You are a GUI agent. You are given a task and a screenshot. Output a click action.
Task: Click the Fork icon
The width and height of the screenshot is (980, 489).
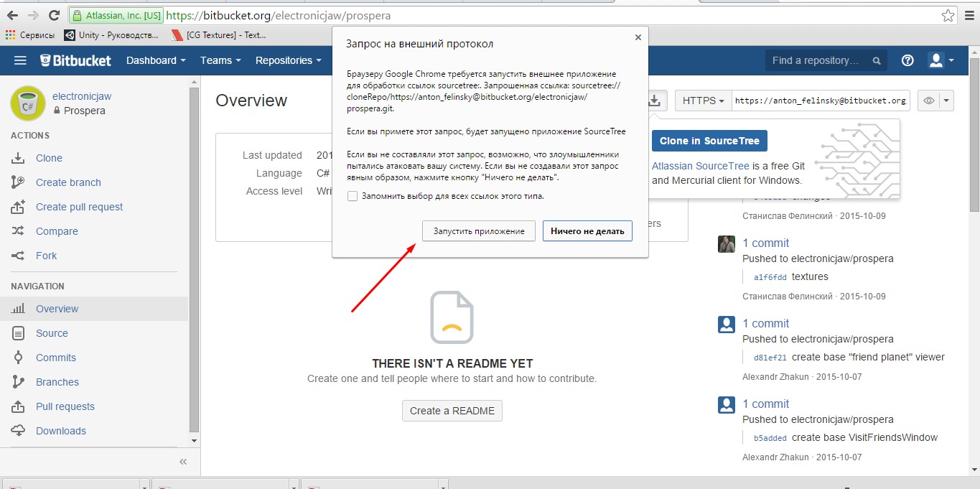click(x=19, y=256)
